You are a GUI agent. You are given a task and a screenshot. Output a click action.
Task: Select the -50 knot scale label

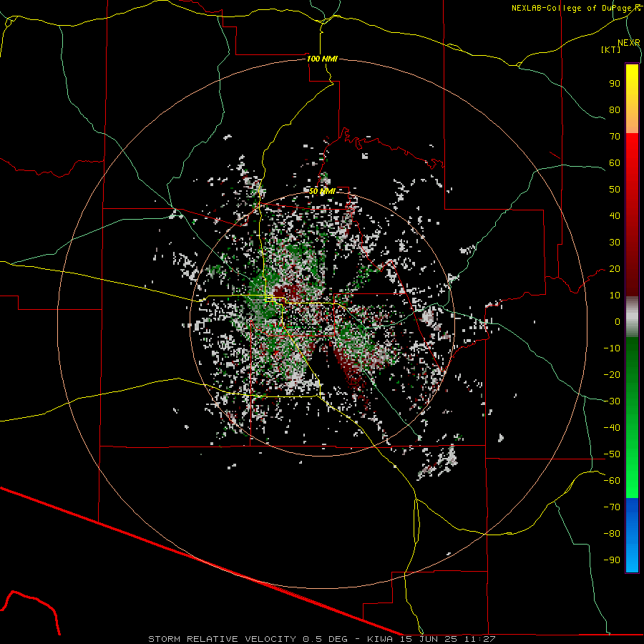612,454
